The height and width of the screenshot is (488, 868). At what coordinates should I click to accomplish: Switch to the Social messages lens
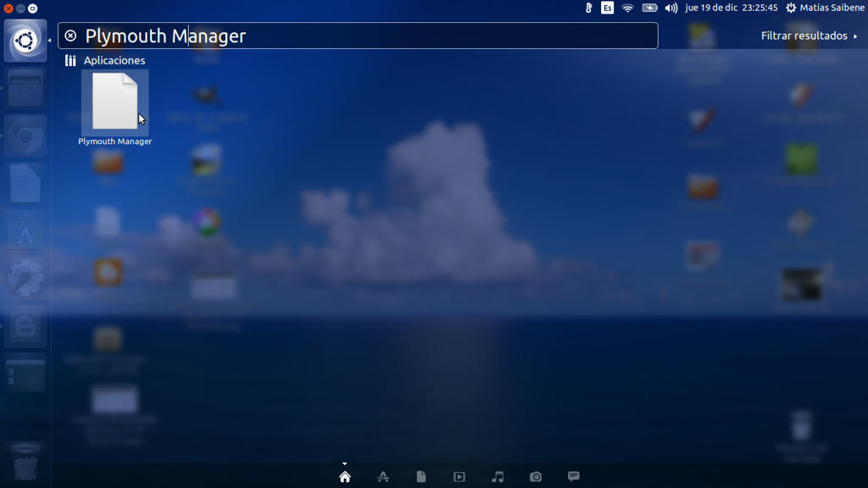[x=574, y=476]
